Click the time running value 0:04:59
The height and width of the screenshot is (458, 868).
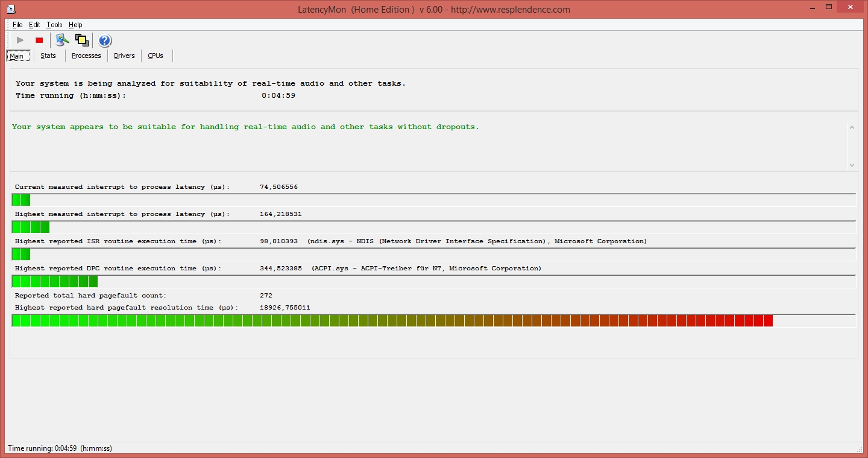coord(278,95)
